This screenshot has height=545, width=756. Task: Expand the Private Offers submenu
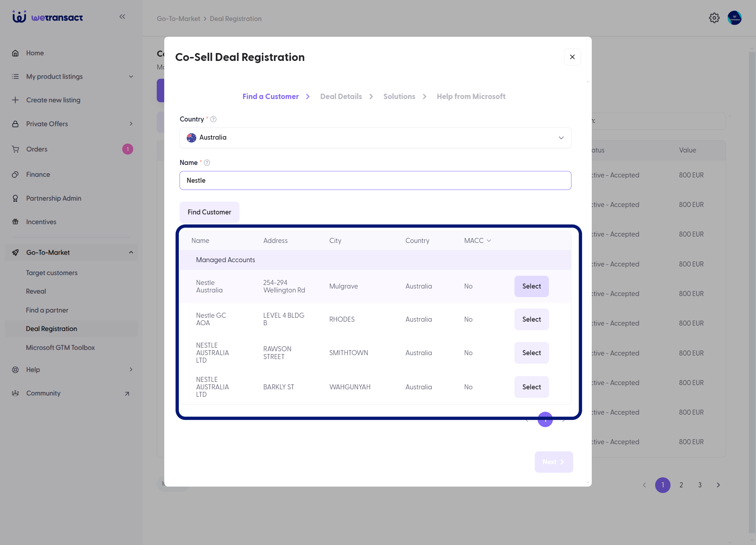[131, 124]
